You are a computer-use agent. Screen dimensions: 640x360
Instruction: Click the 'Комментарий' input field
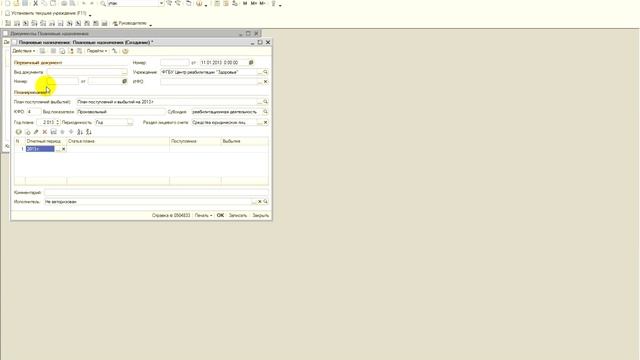coord(156,192)
